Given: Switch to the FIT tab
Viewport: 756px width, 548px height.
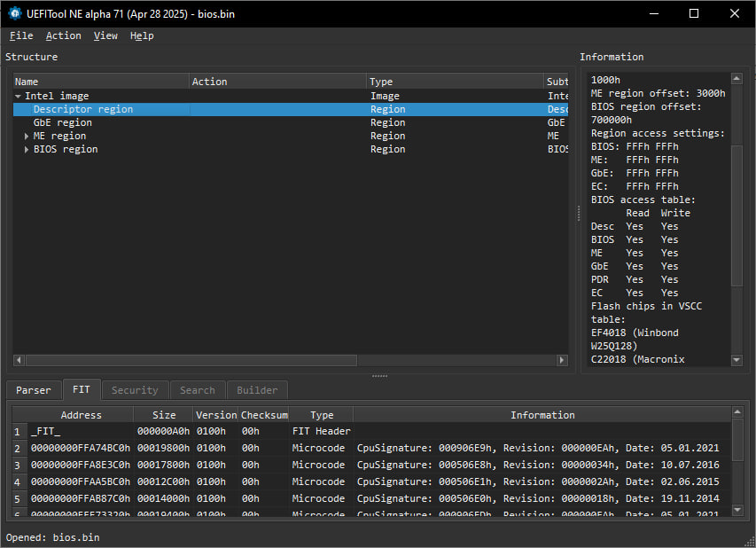Looking at the screenshot, I should click(x=82, y=389).
